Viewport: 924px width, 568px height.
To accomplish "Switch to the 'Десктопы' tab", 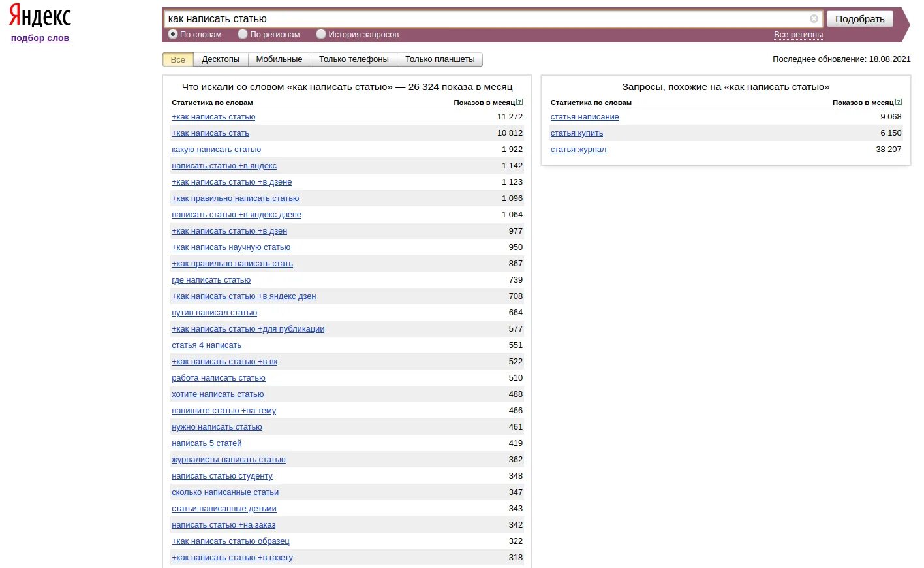I will [221, 59].
